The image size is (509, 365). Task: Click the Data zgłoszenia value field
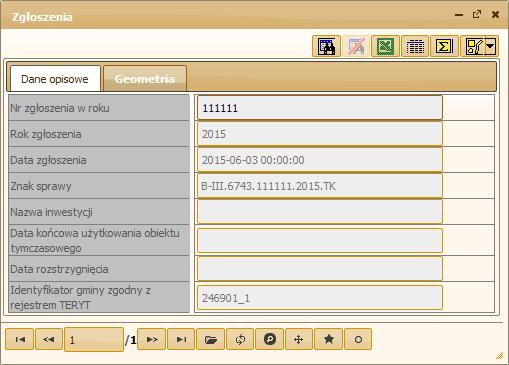point(320,160)
